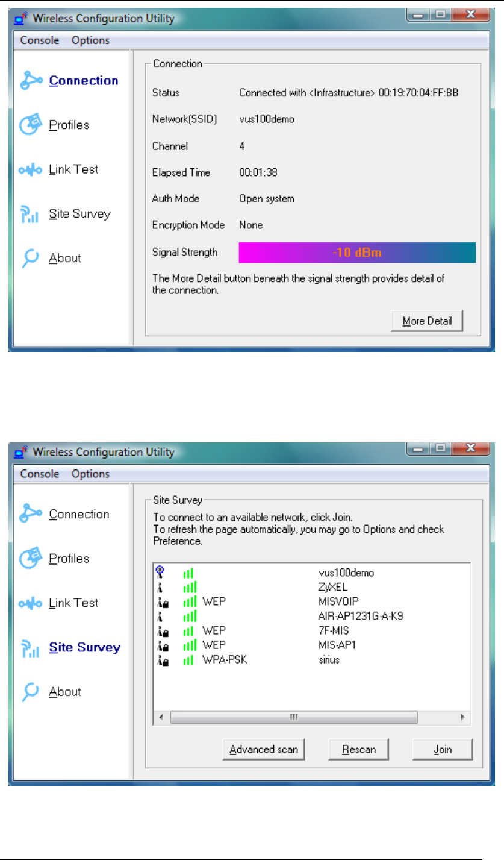Click Auth Mode value Open system
This screenshot has height=860, width=504.
267,199
